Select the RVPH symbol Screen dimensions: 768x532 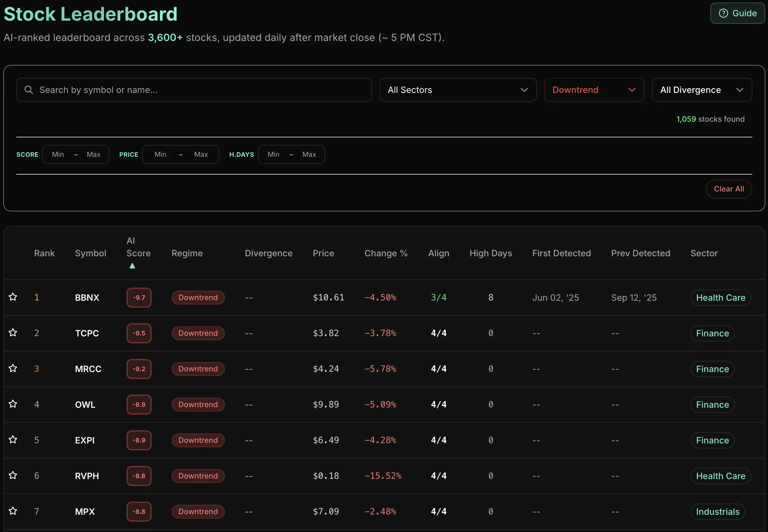pyautogui.click(x=87, y=476)
